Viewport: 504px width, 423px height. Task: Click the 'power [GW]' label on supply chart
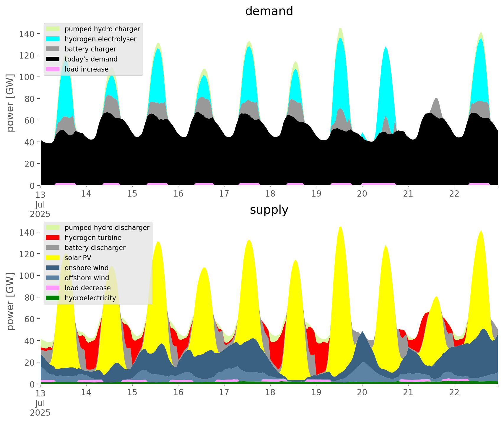click(10, 302)
